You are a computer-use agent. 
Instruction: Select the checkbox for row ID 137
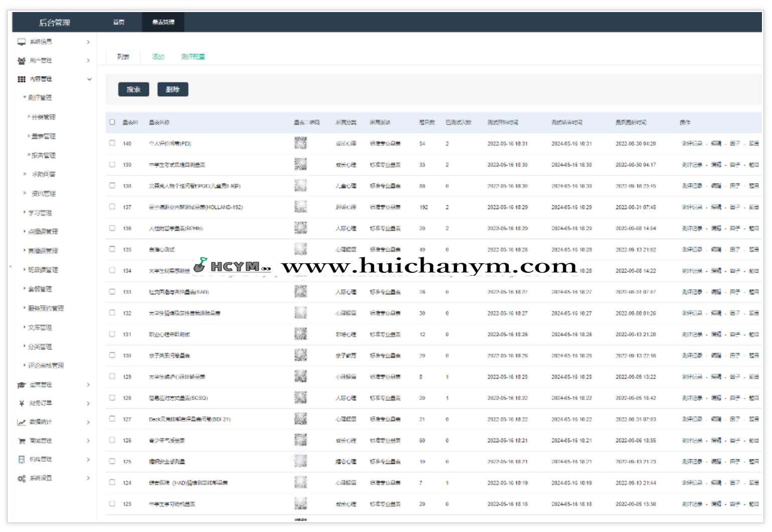tap(112, 207)
